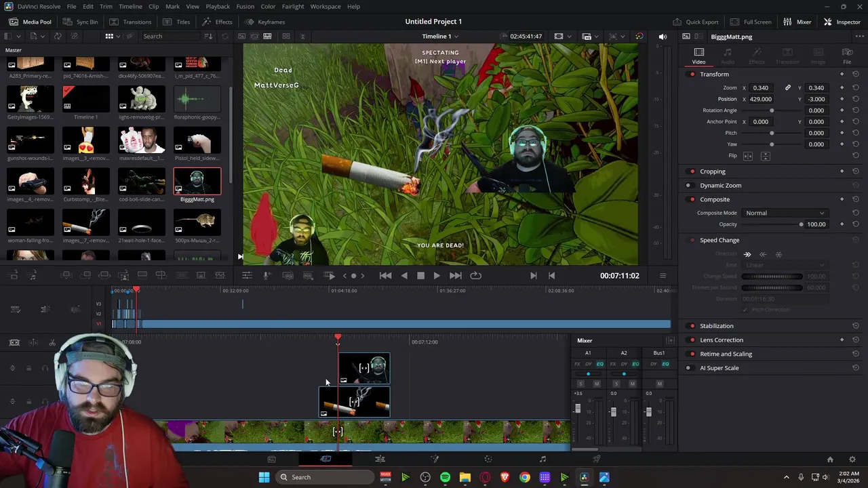Open the Fairlight menu

293,7
